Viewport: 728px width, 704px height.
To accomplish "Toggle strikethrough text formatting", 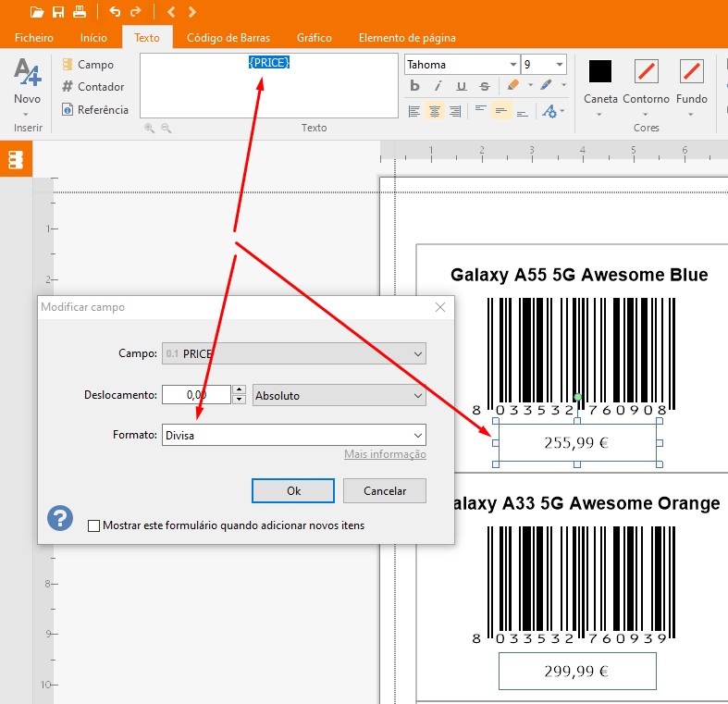I will [x=484, y=86].
